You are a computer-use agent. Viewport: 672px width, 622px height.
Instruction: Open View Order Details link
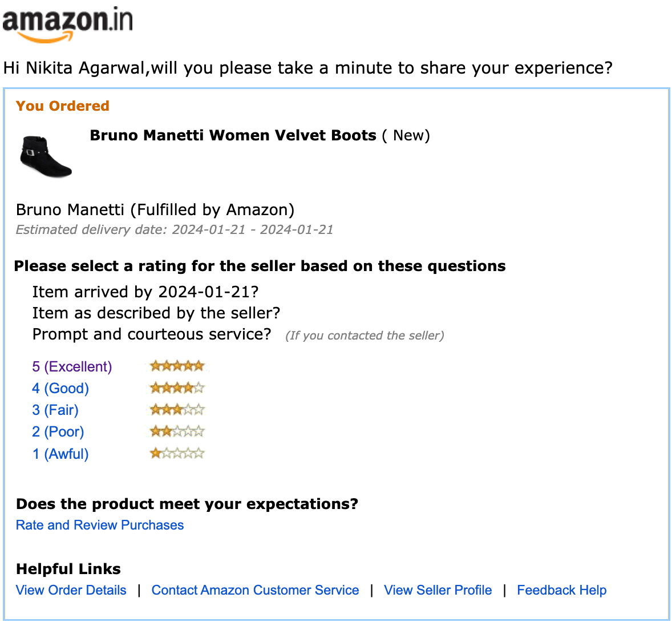[71, 590]
